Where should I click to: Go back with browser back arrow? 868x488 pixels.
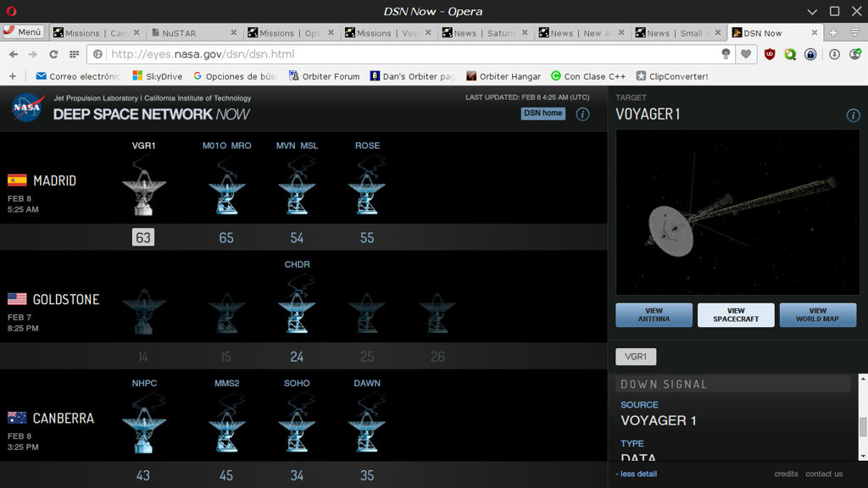[x=14, y=54]
